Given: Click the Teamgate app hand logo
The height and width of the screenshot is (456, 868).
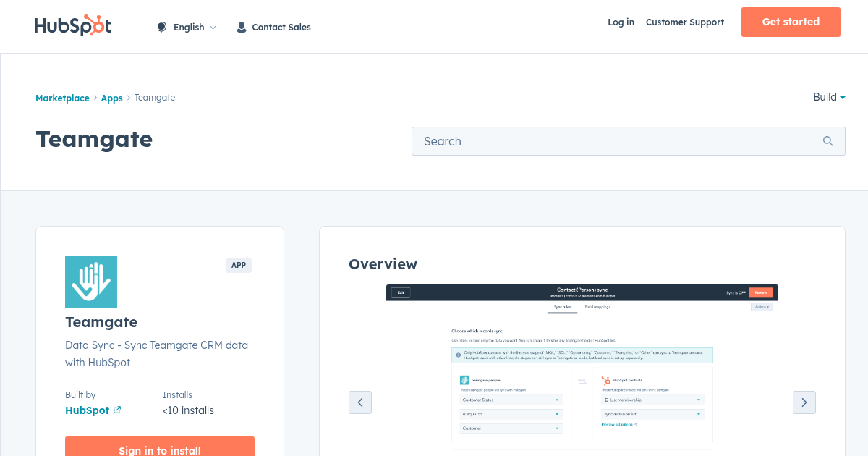Looking at the screenshot, I should pos(91,282).
